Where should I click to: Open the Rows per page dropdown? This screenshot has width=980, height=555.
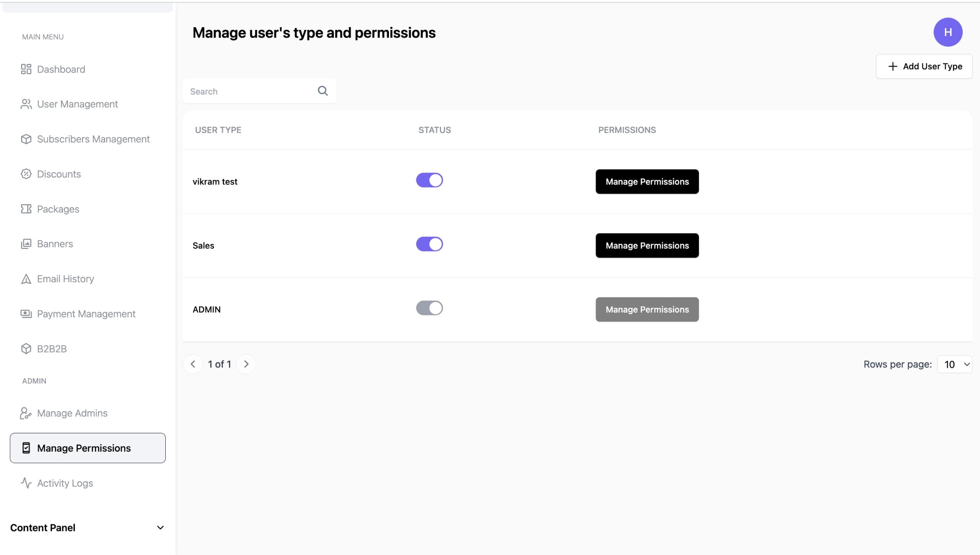pyautogui.click(x=954, y=364)
